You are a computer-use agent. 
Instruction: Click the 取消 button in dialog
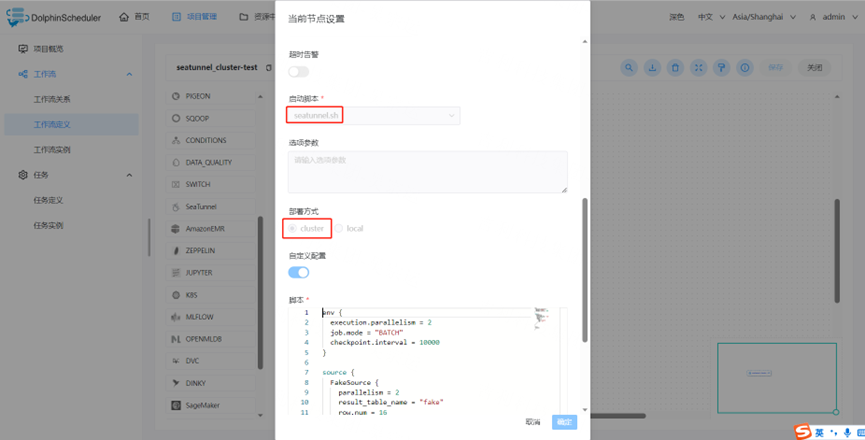pos(533,422)
